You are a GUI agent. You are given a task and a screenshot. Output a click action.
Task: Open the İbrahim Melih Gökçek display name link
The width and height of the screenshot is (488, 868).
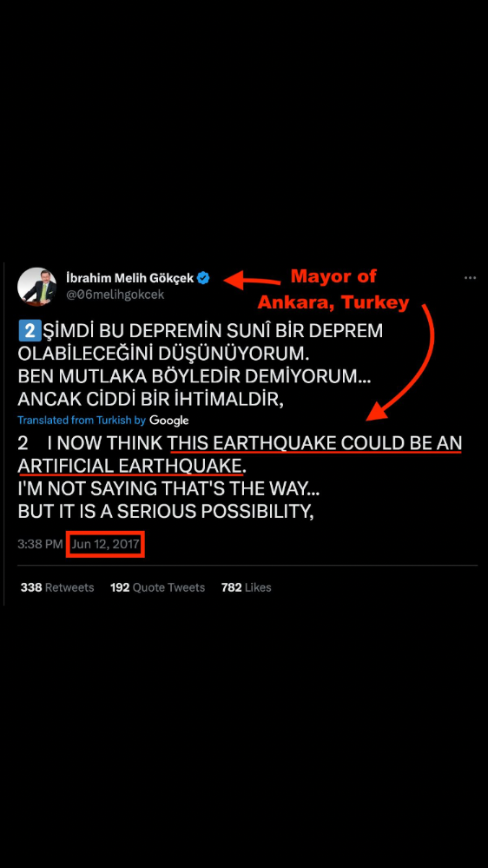(130, 278)
